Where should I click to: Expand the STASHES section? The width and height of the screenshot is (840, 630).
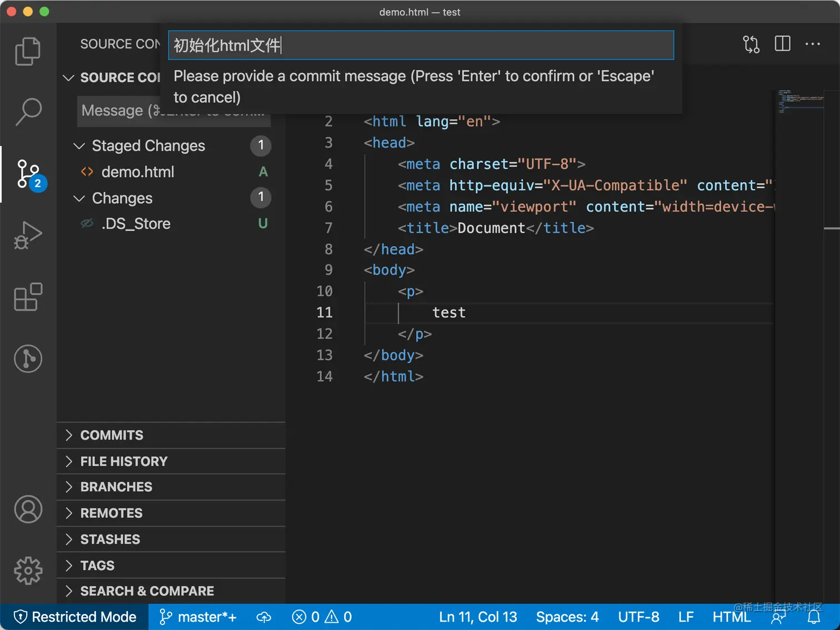[171, 539]
